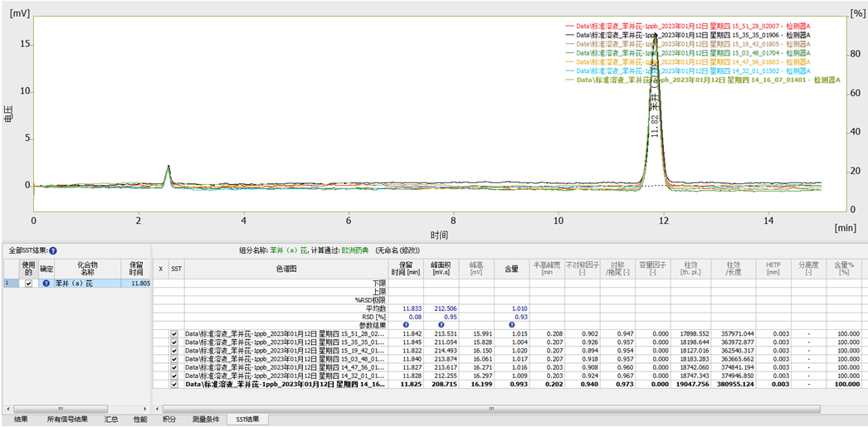The height and width of the screenshot is (427, 868).
Task: Click the help icon beside 全部SST结果
Action: pos(53,250)
